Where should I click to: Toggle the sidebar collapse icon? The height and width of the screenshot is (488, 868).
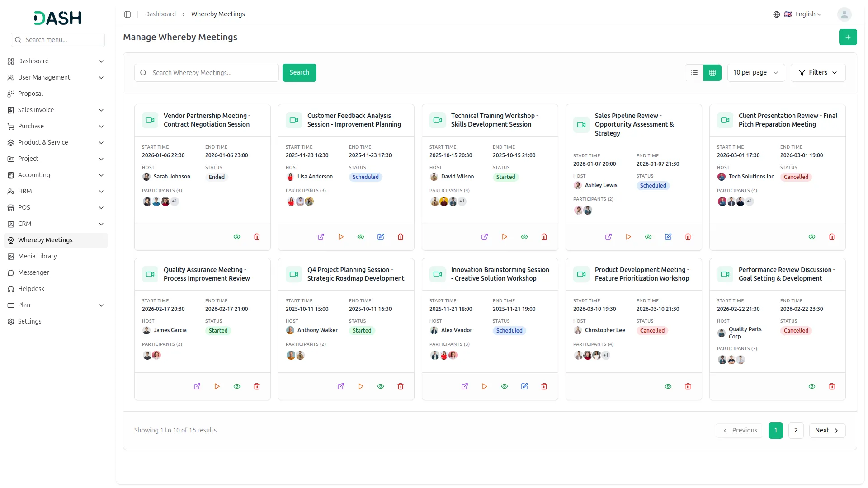127,14
